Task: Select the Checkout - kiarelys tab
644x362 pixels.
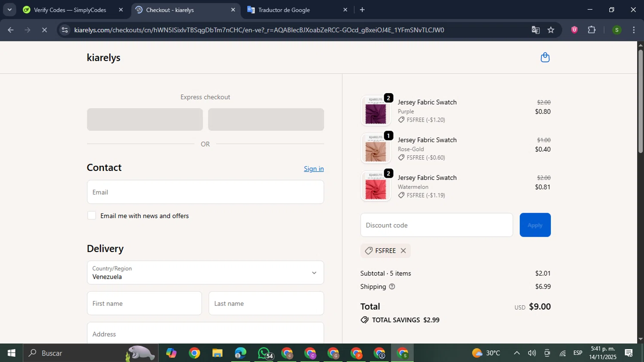Action: point(170,10)
